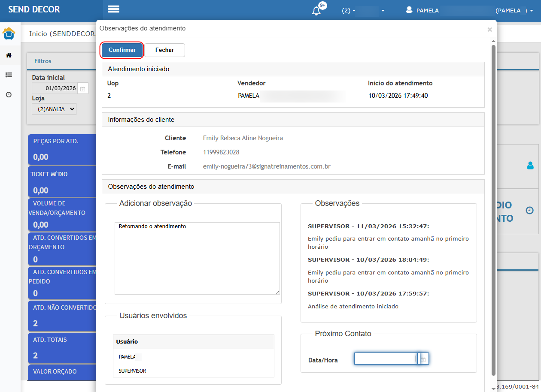The image size is (541, 392).
Task: Click the Confirmar button
Action: point(122,50)
